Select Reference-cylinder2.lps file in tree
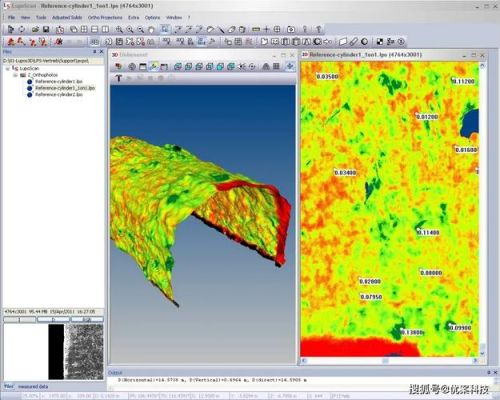The image size is (500, 400). [59, 95]
